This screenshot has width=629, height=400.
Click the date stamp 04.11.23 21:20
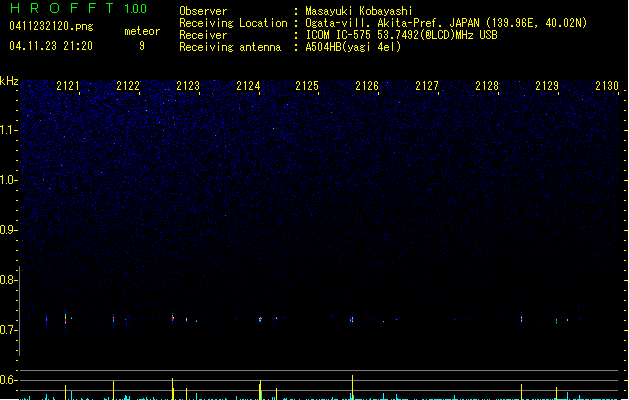(51, 46)
